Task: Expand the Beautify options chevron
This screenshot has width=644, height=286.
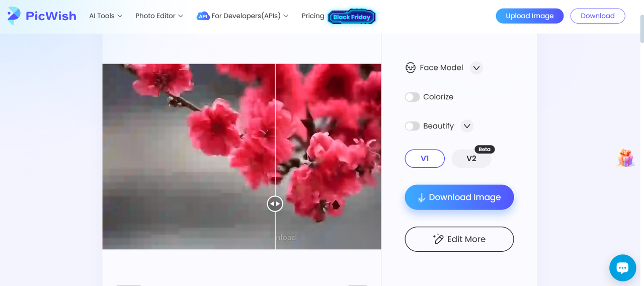Action: click(467, 126)
